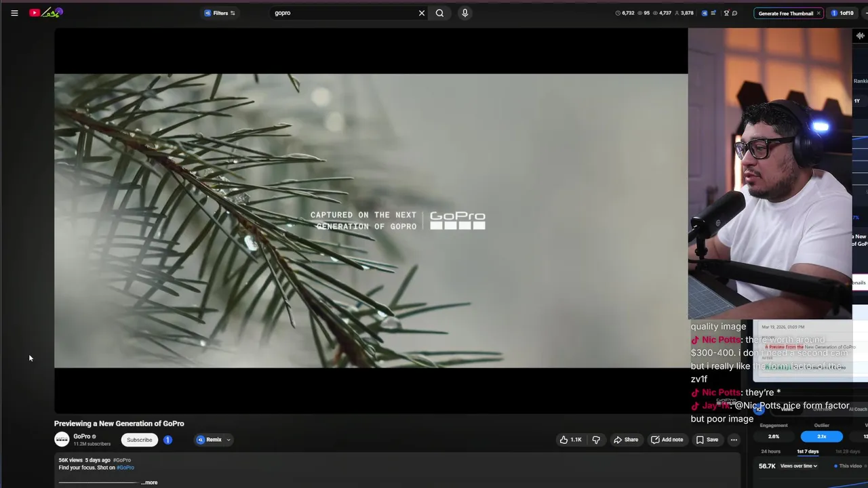The width and height of the screenshot is (868, 488).
Task: Select the AI Coach tab in vidIQ panel
Action: click(x=858, y=409)
